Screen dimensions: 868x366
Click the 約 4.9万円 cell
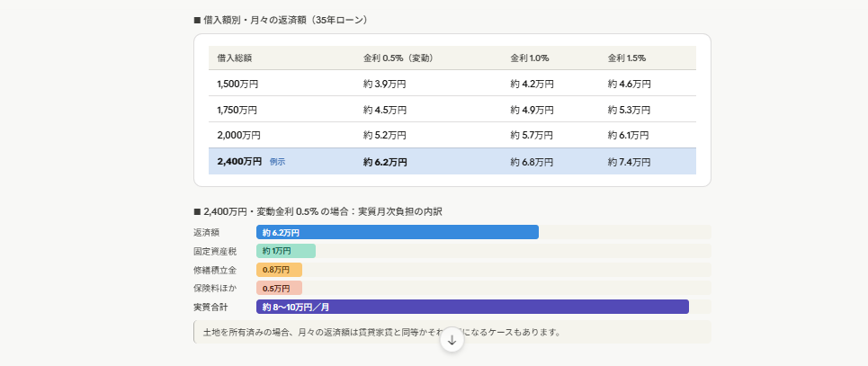(x=532, y=111)
